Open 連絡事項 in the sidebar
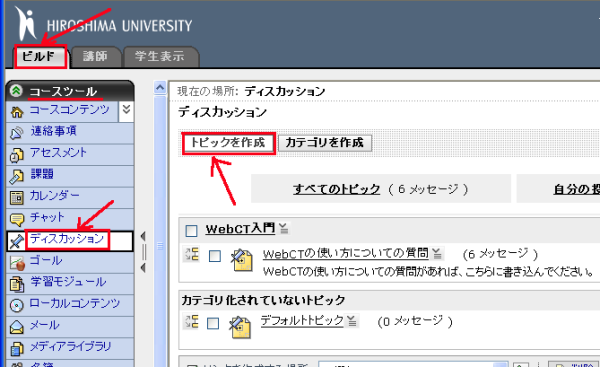The height and width of the screenshot is (367, 600). [54, 131]
